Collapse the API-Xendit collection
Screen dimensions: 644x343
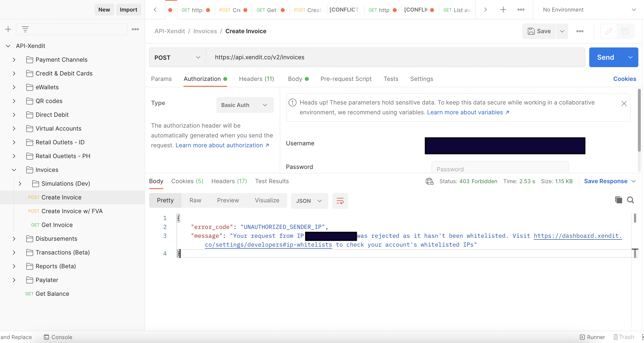(x=8, y=46)
